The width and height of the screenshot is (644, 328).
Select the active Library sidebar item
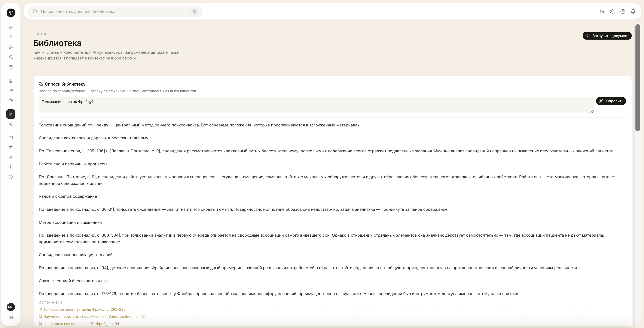[11, 114]
